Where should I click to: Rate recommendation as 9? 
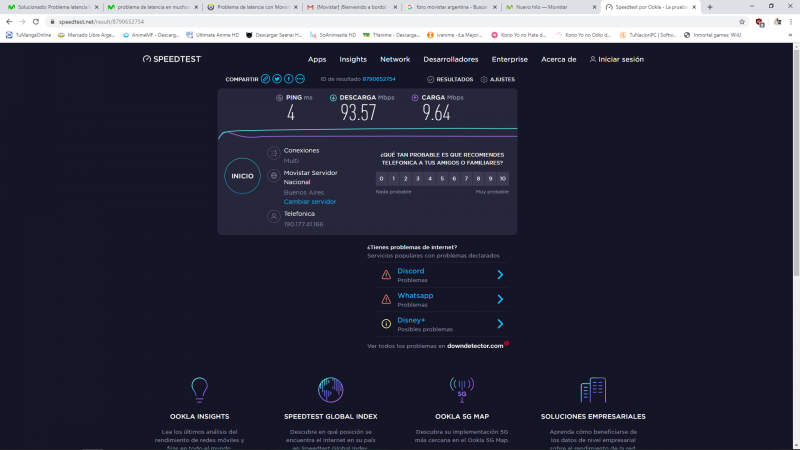[x=490, y=179]
